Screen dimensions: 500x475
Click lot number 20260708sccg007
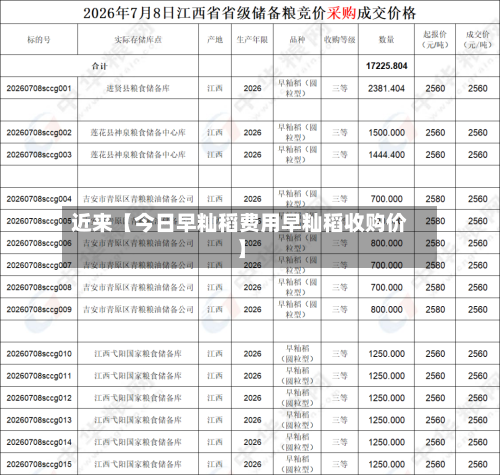(x=39, y=265)
